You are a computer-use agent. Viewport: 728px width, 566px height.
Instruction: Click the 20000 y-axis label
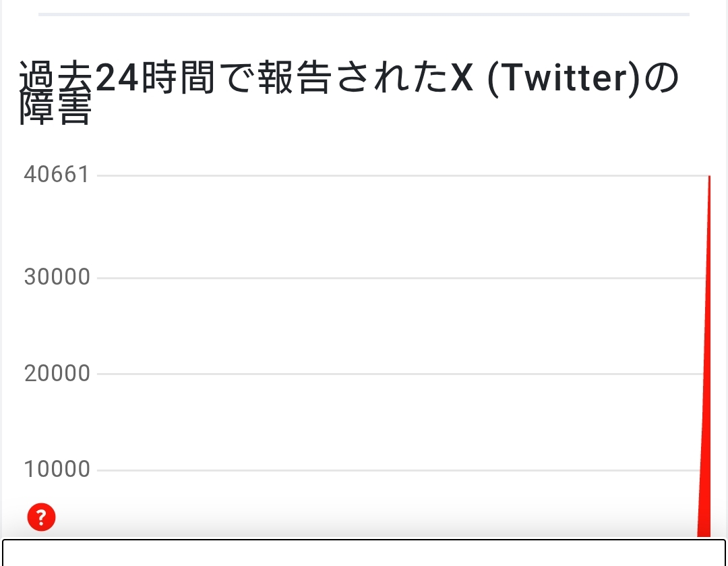pos(57,373)
